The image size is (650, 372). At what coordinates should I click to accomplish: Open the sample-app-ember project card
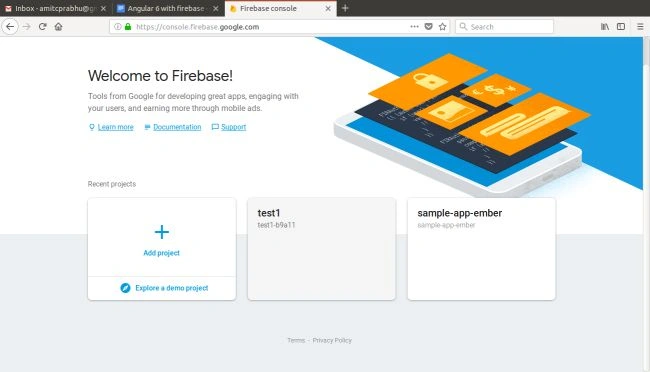click(x=481, y=249)
